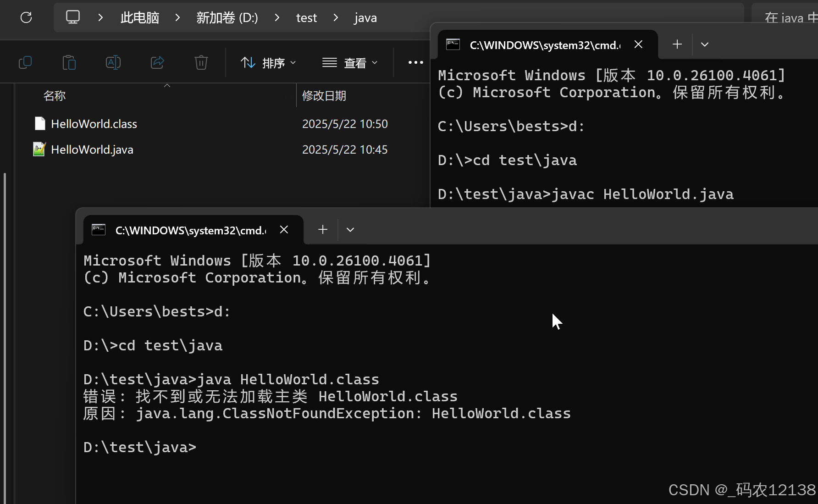The height and width of the screenshot is (504, 818).
Task: Click the computer icon in the address bar
Action: (73, 17)
